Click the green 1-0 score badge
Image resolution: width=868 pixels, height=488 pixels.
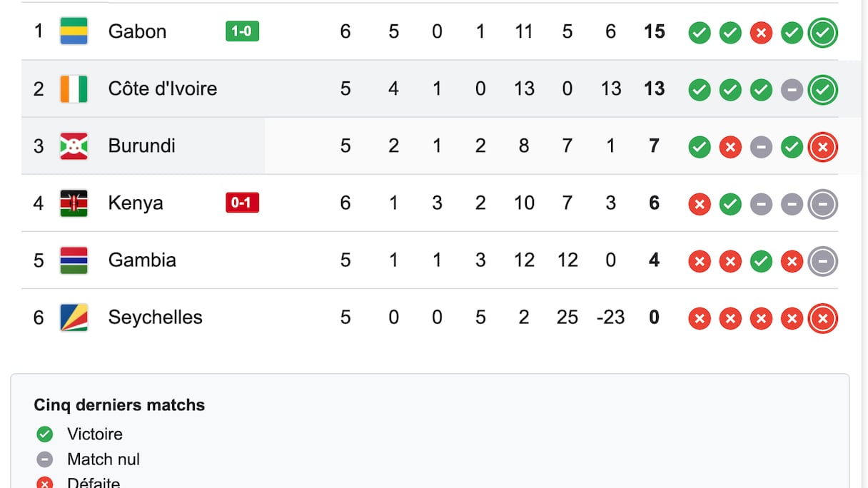pyautogui.click(x=242, y=31)
